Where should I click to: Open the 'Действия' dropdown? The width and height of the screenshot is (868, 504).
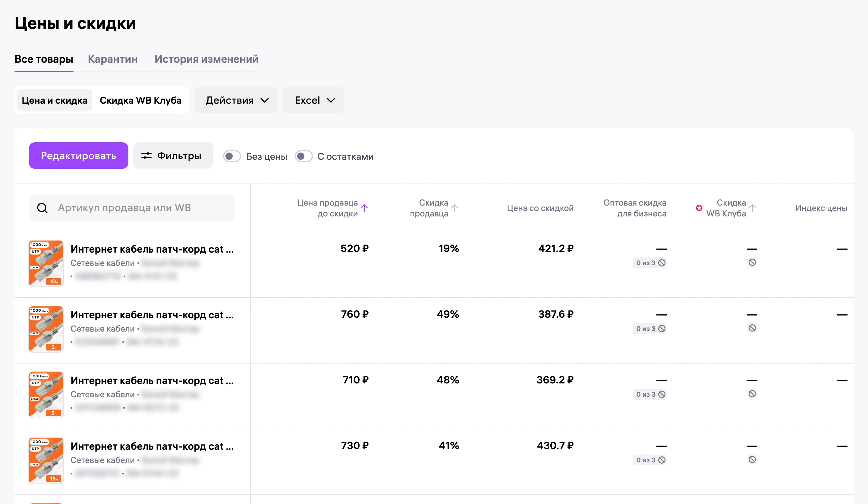pos(236,100)
